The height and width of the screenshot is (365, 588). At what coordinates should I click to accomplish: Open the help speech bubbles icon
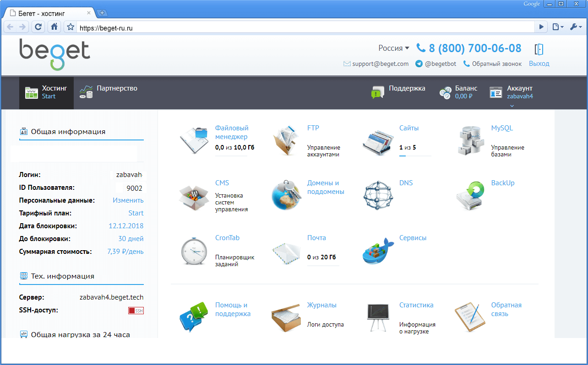pyautogui.click(x=194, y=317)
